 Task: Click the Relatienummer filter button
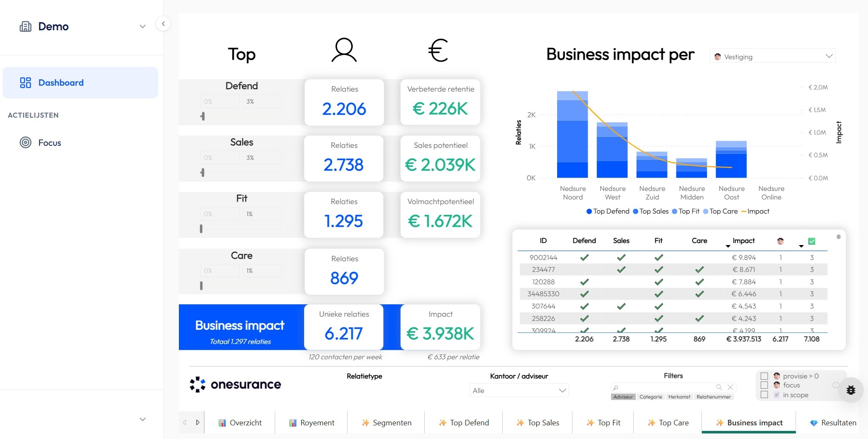714,396
